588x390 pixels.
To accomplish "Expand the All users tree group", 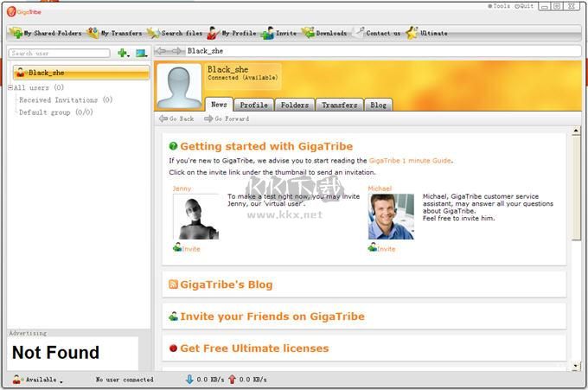I will (10, 88).
